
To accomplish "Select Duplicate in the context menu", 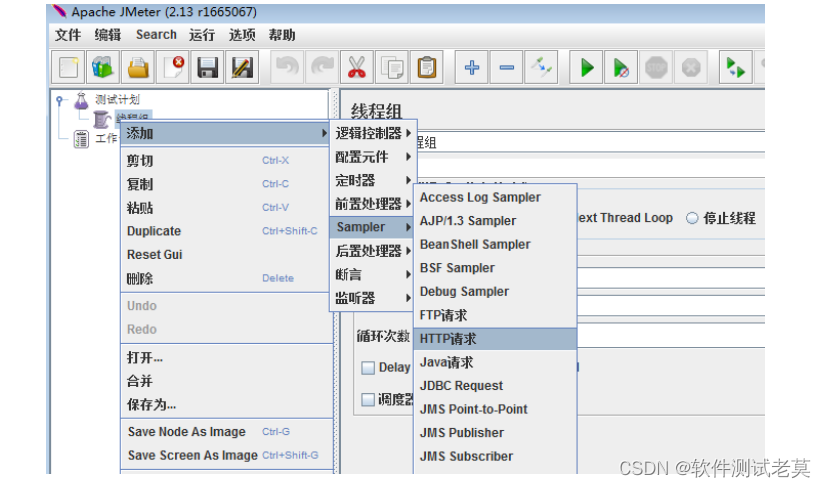I will [226, 231].
